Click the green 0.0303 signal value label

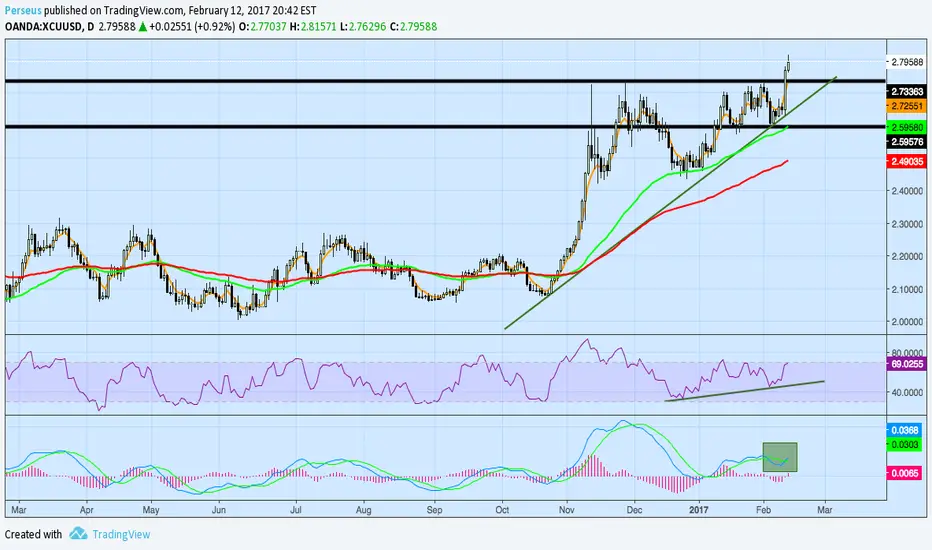(903, 444)
